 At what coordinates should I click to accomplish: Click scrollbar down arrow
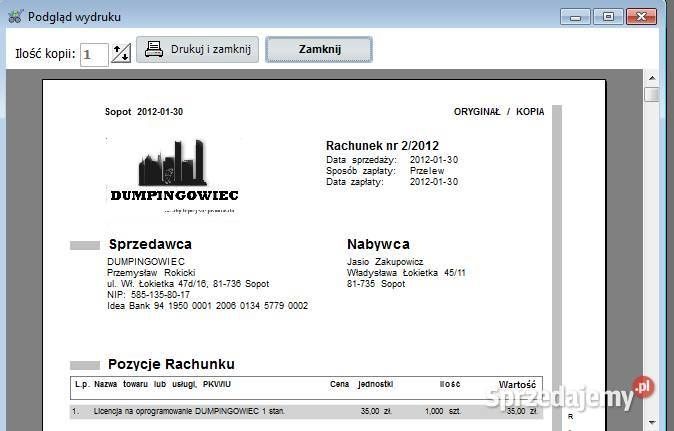point(652,422)
